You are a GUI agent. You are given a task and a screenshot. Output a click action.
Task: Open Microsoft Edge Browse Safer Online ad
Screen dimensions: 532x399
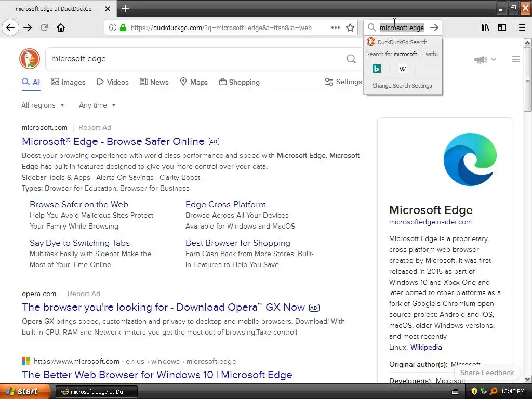click(x=113, y=141)
